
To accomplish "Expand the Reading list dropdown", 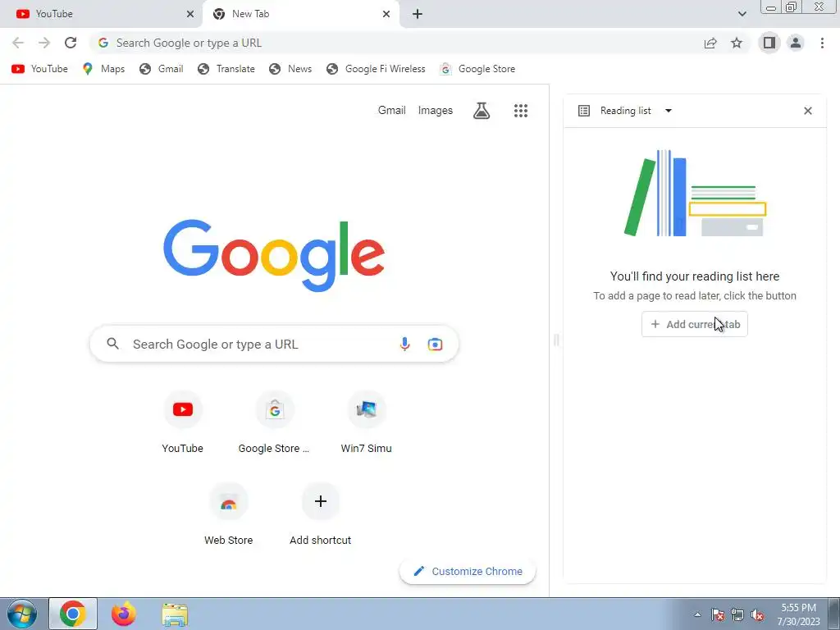I will (668, 111).
